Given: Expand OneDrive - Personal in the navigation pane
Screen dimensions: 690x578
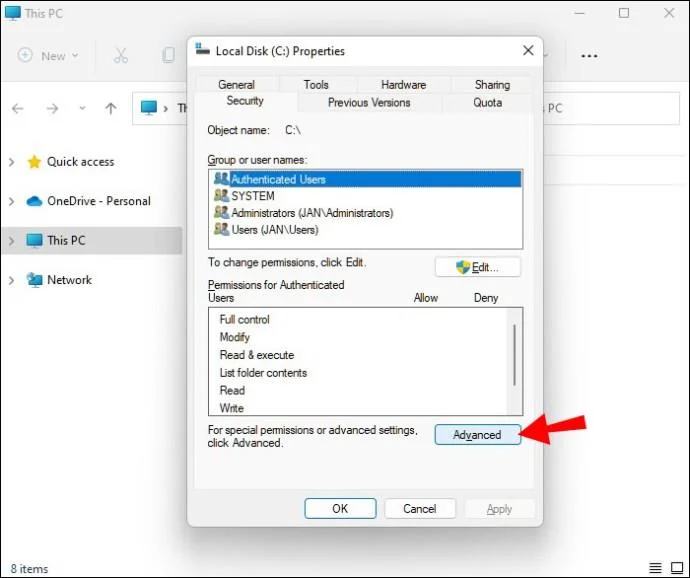Looking at the screenshot, I should pos(11,201).
